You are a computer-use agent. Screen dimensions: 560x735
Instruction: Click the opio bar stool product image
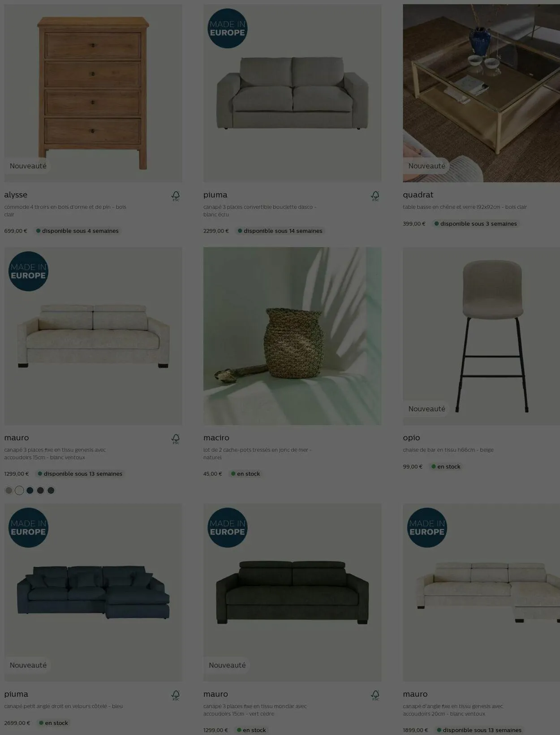click(481, 336)
